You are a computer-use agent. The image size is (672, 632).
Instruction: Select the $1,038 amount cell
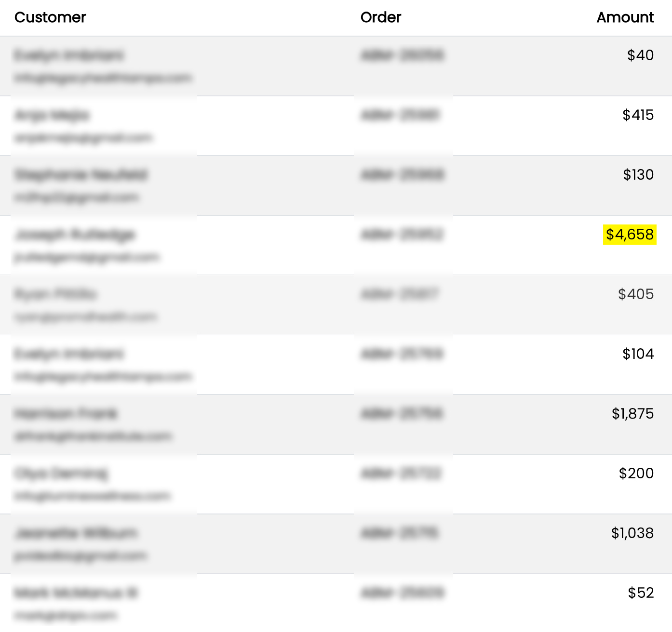[632, 533]
